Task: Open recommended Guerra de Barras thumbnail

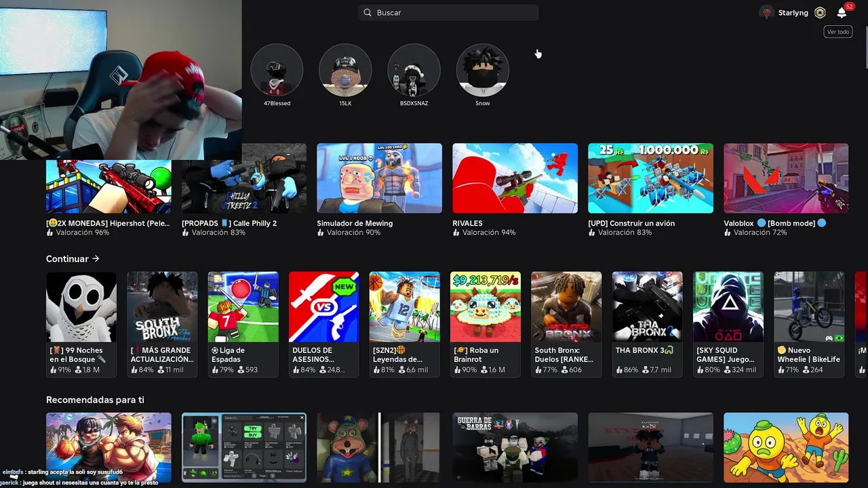Action: (515, 447)
